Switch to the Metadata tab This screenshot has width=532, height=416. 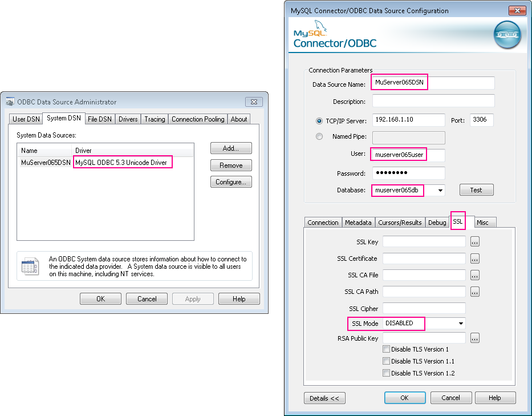coord(358,223)
